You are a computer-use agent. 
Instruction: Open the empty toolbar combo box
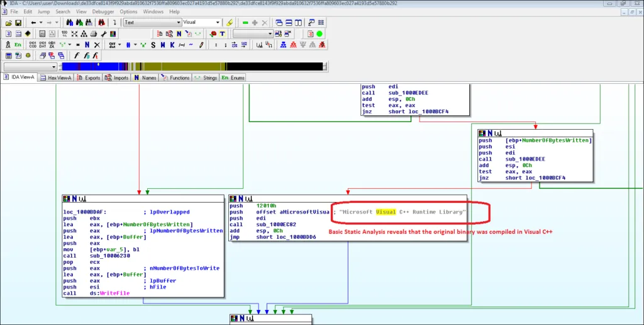[253, 34]
